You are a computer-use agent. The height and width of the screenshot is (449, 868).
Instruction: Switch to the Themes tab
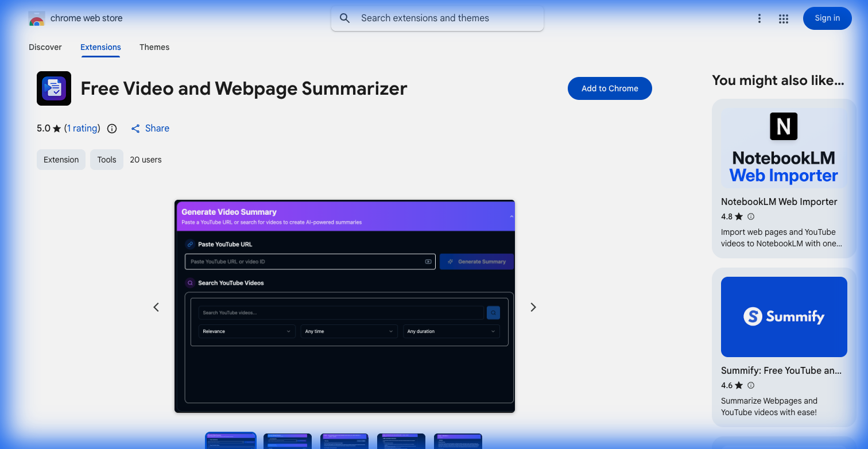[154, 47]
